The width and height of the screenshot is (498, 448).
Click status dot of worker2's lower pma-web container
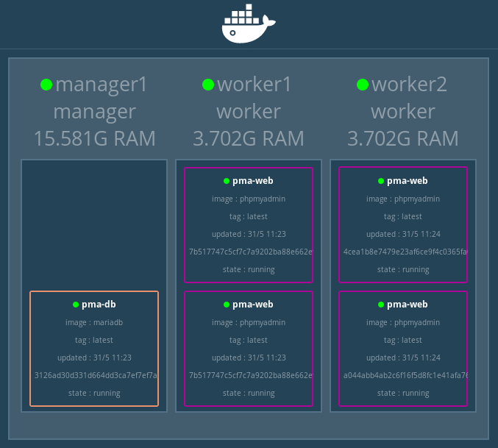(381, 305)
